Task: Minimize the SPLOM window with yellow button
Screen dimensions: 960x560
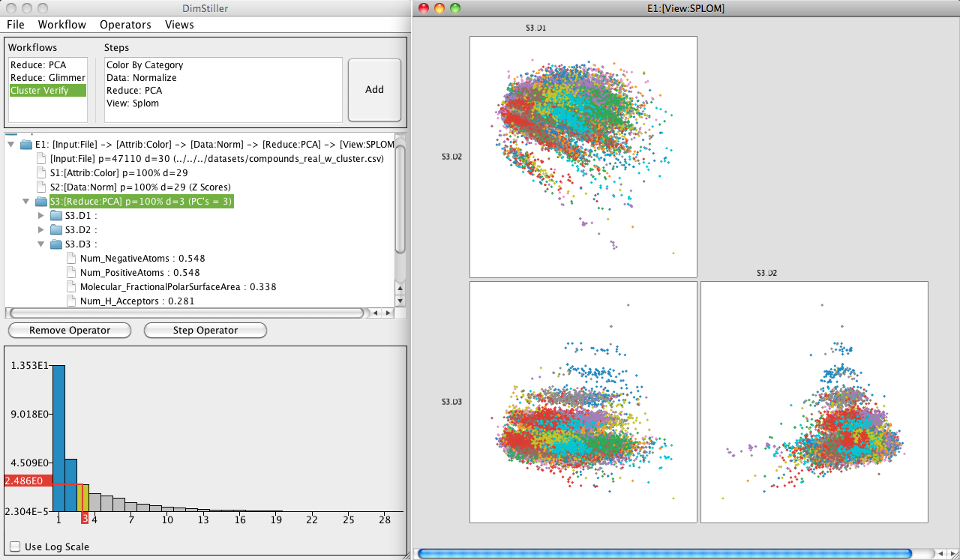Action: point(439,8)
